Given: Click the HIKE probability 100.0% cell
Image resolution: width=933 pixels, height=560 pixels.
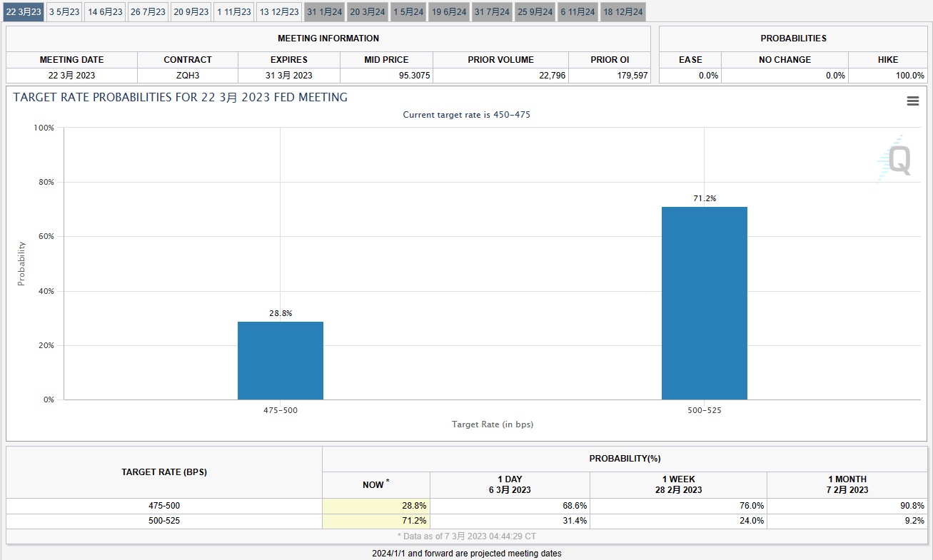Looking at the screenshot, I should click(887, 75).
